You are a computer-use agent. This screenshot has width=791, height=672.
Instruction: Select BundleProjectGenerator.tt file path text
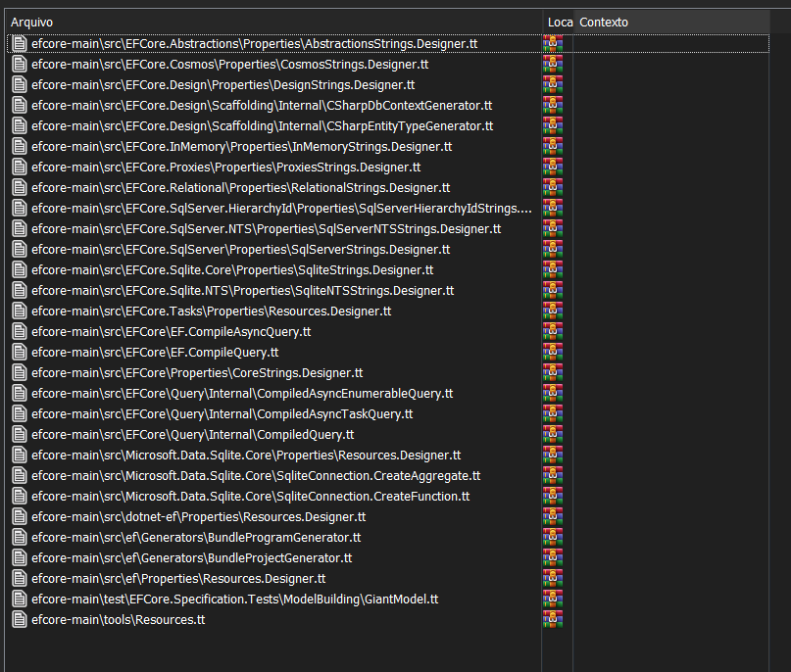pos(192,558)
